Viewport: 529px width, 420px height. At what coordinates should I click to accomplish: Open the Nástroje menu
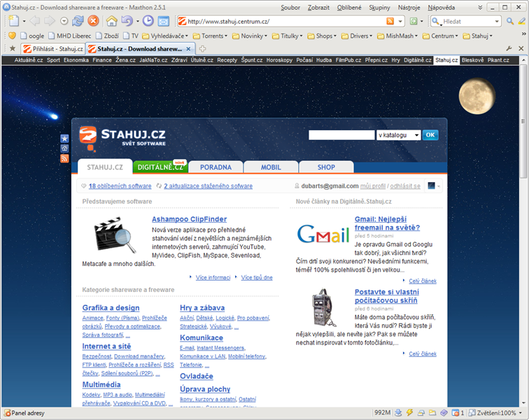pyautogui.click(x=409, y=8)
